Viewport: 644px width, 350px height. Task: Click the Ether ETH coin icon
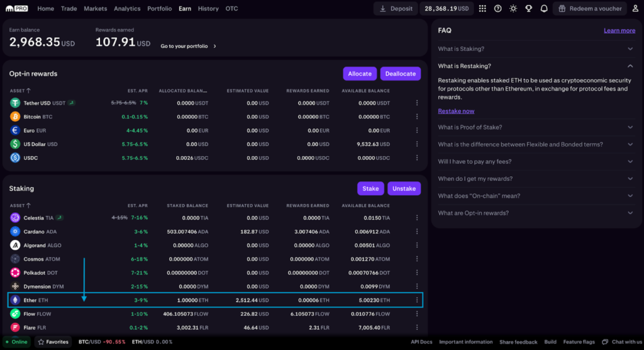pyautogui.click(x=15, y=300)
